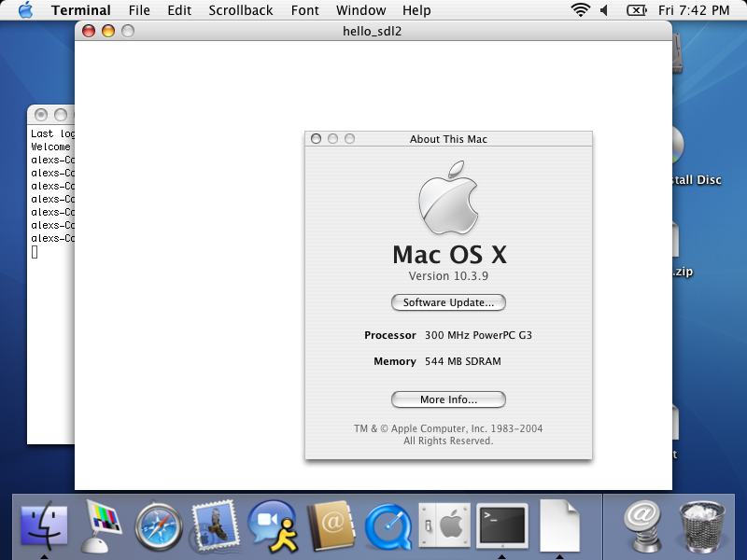Open the Trash in the Dock
Screen dimensions: 747x560
(x=702, y=526)
